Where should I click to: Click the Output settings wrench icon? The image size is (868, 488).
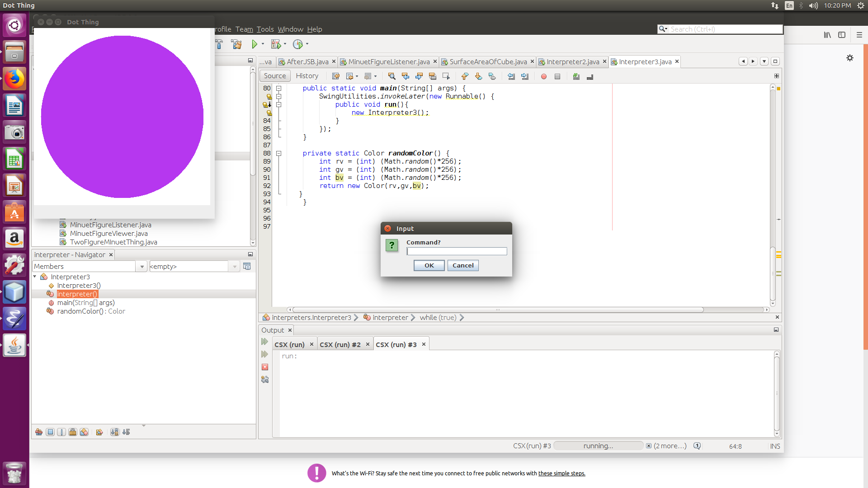point(265,380)
